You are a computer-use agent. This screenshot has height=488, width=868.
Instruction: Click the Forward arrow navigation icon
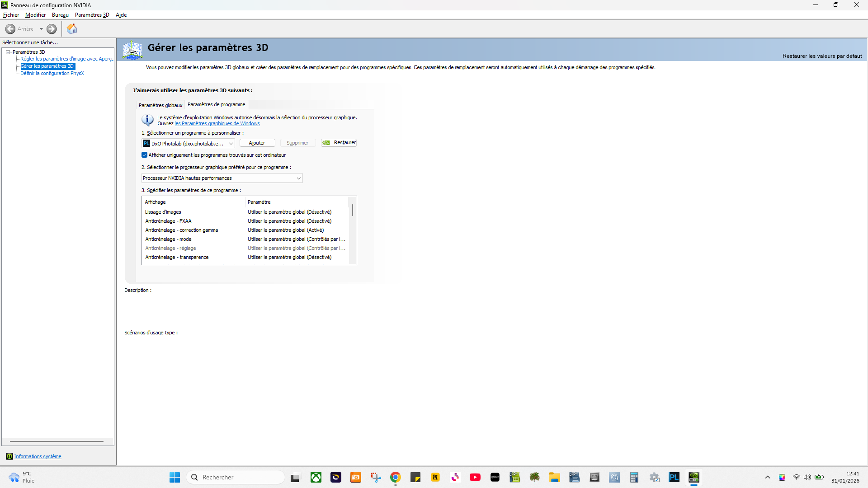pyautogui.click(x=52, y=29)
